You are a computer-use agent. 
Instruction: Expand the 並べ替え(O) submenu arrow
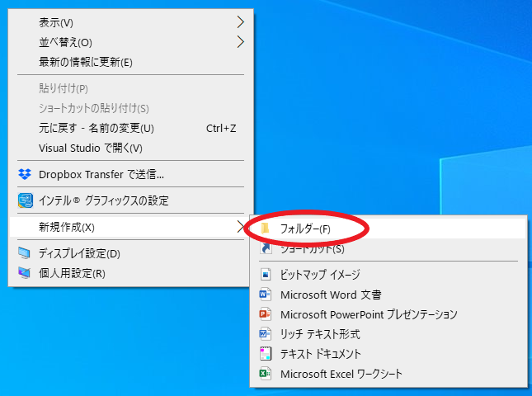(x=240, y=41)
